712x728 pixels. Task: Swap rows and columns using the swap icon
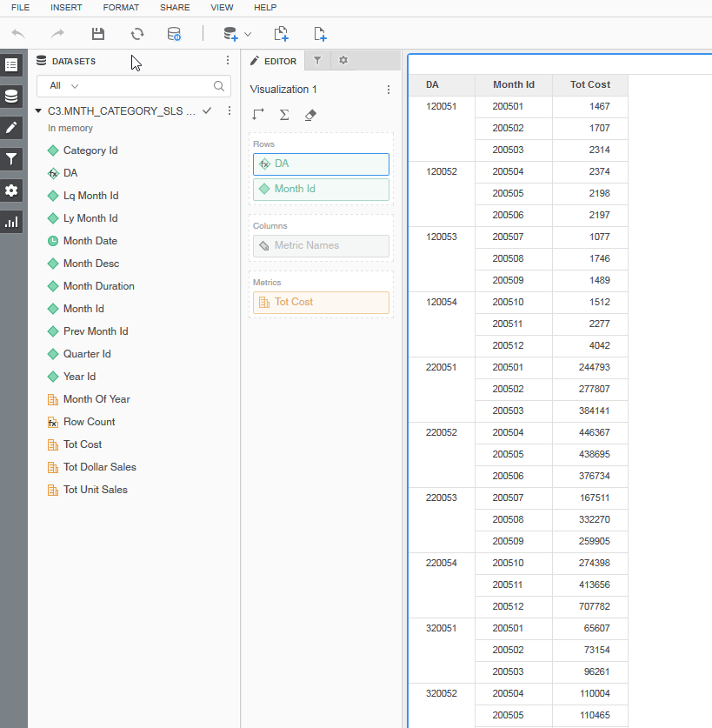(257, 114)
